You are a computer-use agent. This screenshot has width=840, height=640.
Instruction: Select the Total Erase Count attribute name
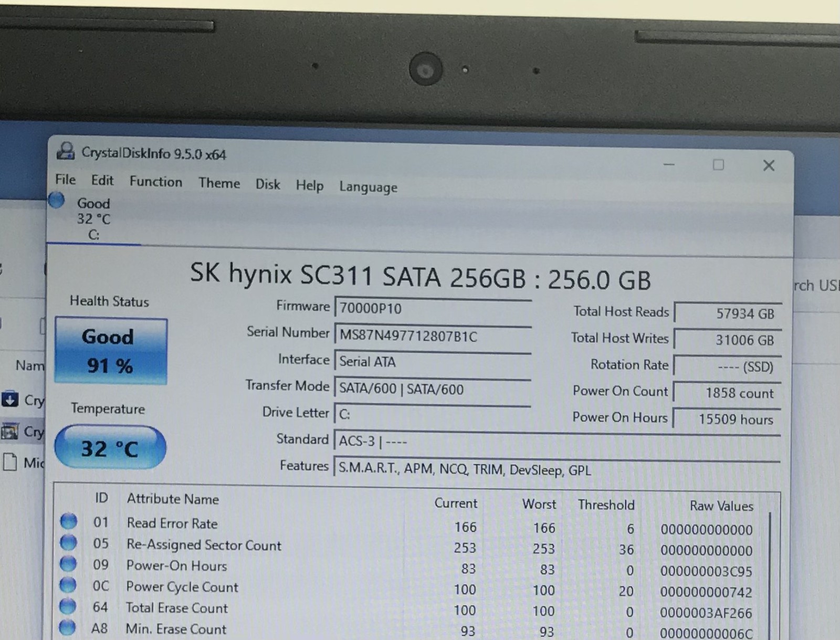[x=176, y=607]
